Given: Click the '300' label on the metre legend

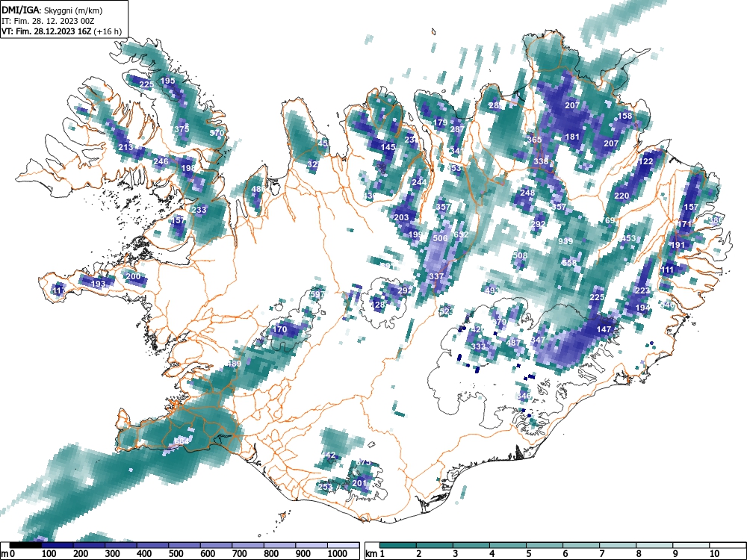Looking at the screenshot, I should [113, 554].
